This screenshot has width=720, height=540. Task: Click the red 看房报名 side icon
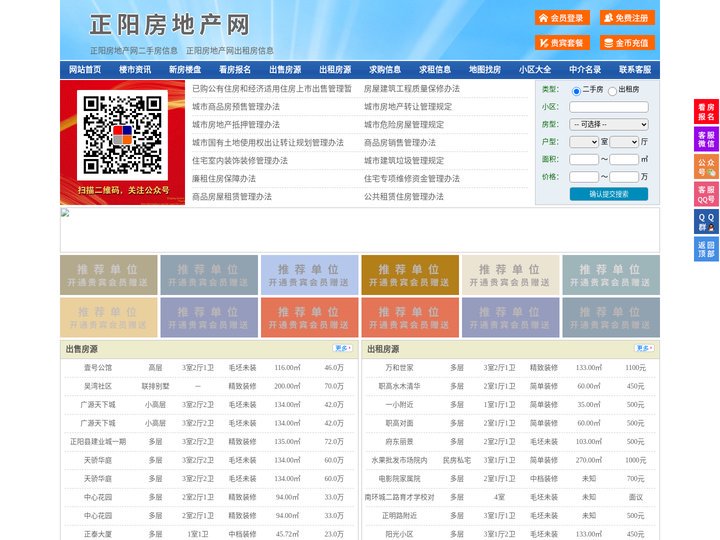706,112
